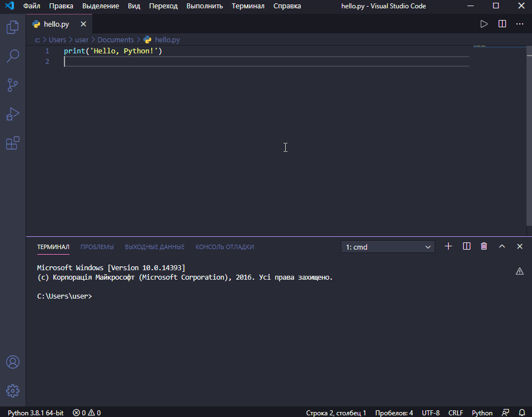The height and width of the screenshot is (417, 532).
Task: Switch to the ПРОБЛЕМЫ panel tab
Action: tap(97, 247)
